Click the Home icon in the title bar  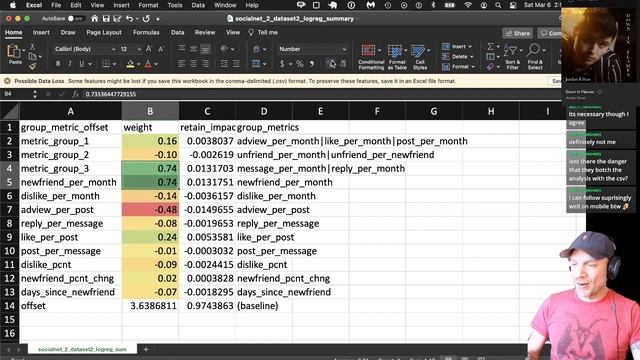pyautogui.click(x=95, y=18)
